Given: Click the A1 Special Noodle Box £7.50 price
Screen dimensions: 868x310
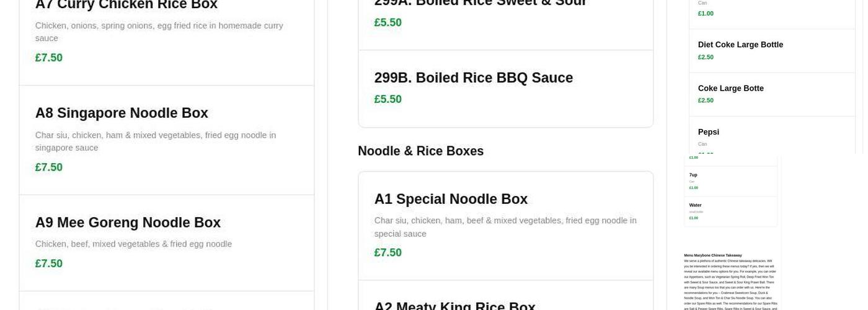Looking at the screenshot, I should (x=388, y=252).
